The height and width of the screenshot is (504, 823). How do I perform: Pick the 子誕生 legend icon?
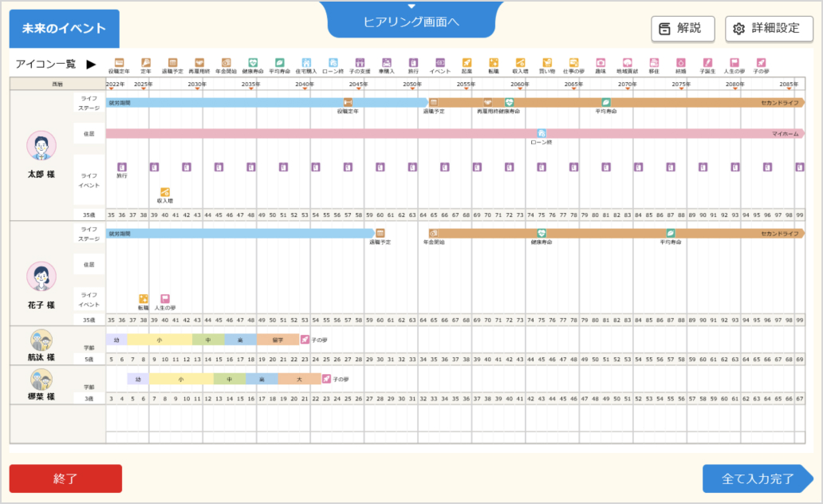(x=708, y=62)
